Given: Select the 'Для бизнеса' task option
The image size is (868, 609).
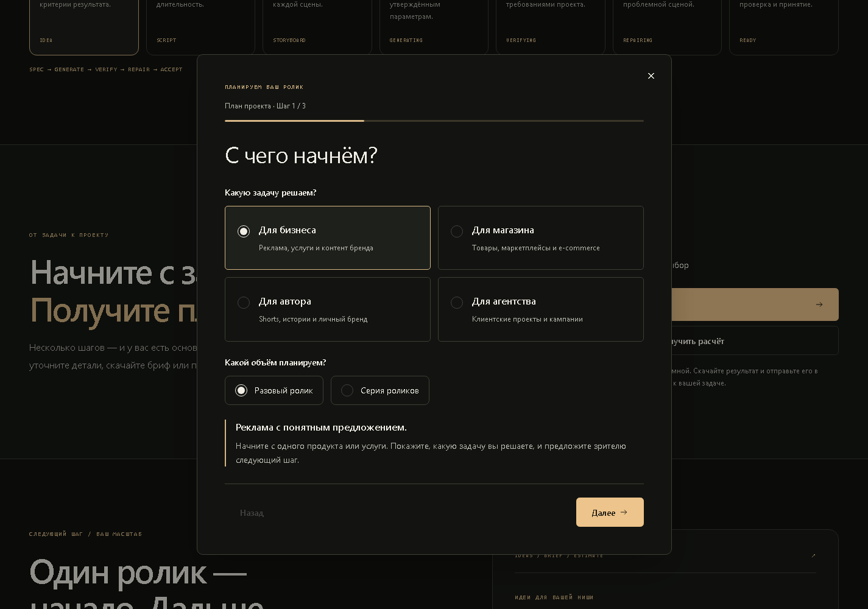Looking at the screenshot, I should [328, 238].
